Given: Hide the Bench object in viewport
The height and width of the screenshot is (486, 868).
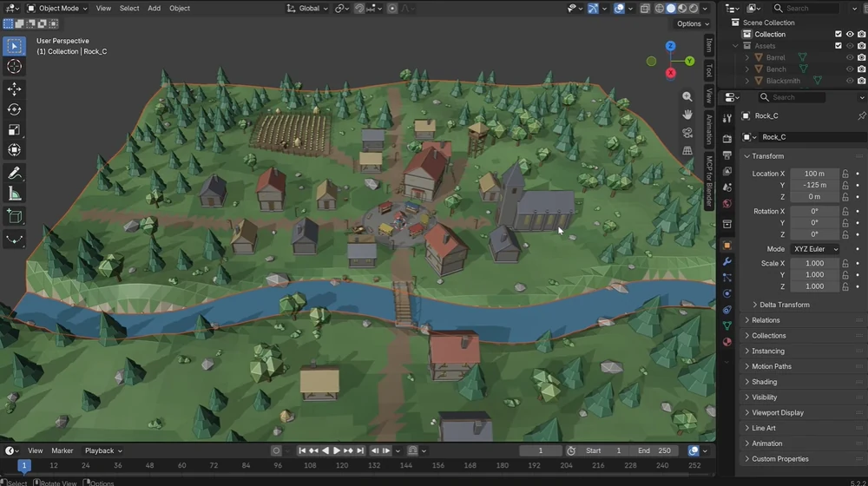Looking at the screenshot, I should tap(850, 69).
